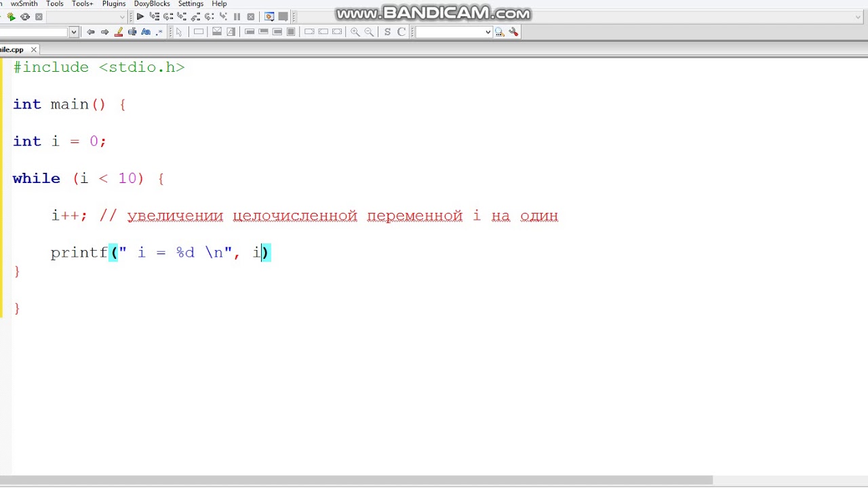Click the Abort build icon
Viewport: 868px width, 488px height.
pyautogui.click(x=39, y=17)
